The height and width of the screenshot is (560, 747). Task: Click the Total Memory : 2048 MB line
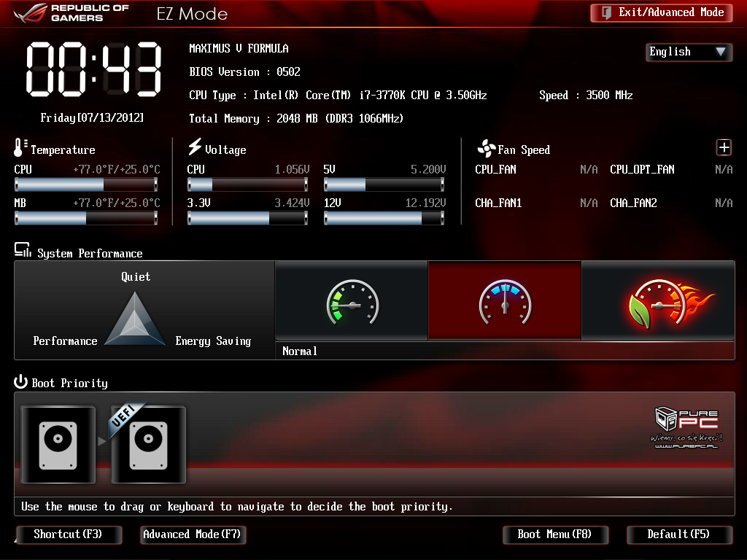(296, 119)
